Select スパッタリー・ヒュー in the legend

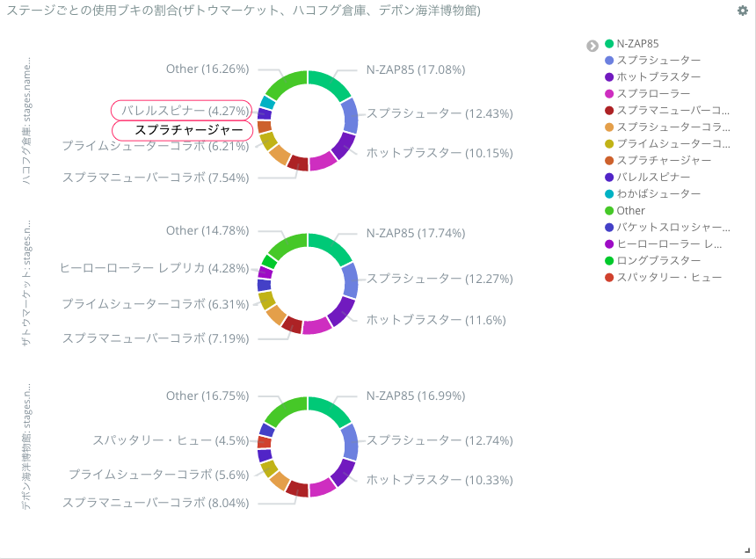669,278
